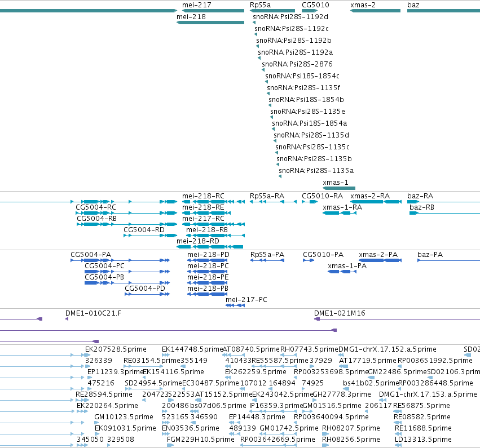
Task: Click the RpS5a-RA transcript
Action: [x=274, y=202]
